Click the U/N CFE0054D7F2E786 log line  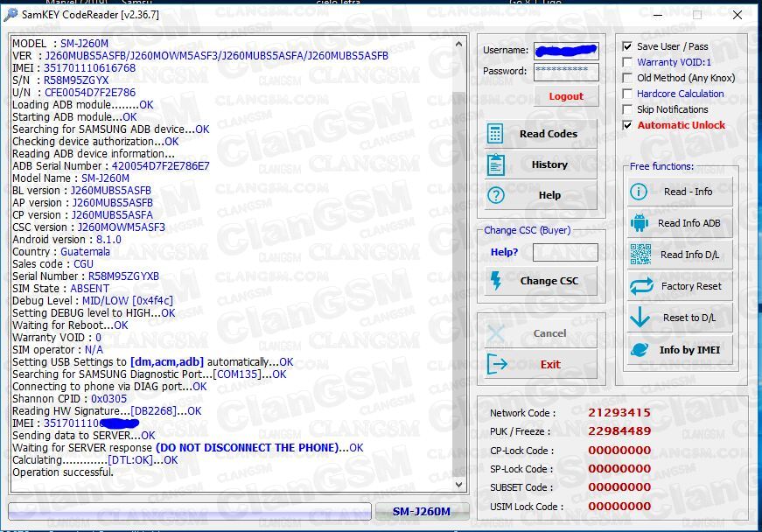73,92
